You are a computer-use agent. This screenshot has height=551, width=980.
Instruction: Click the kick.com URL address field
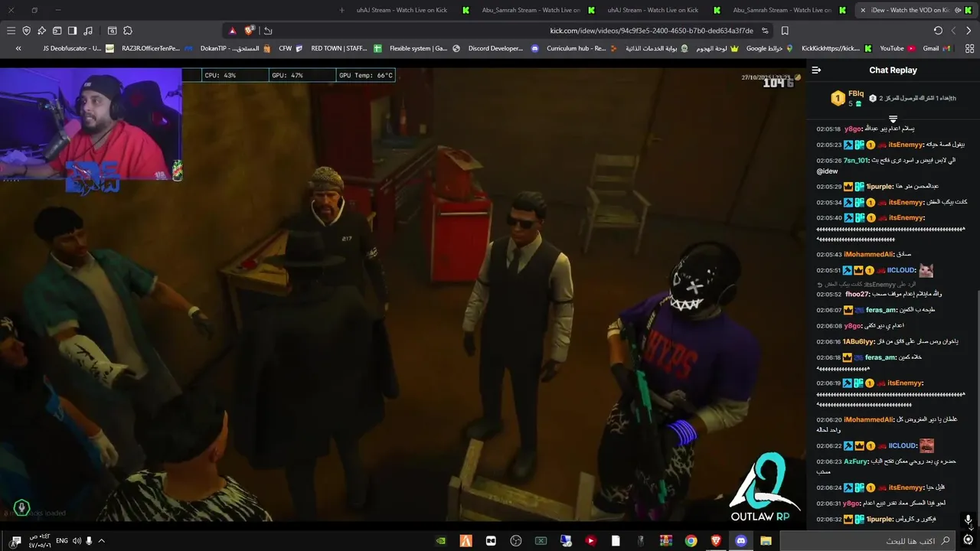652,31
